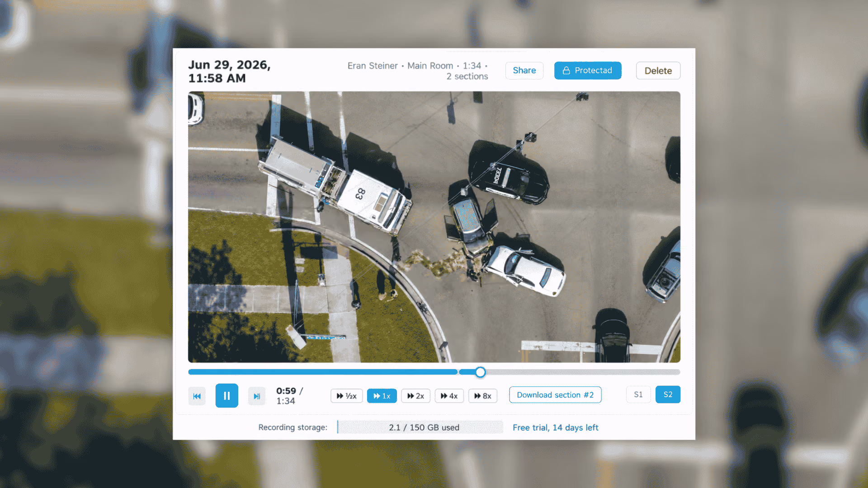Image resolution: width=868 pixels, height=488 pixels.
Task: Seek within unplayed timeline track
Action: click(583, 372)
